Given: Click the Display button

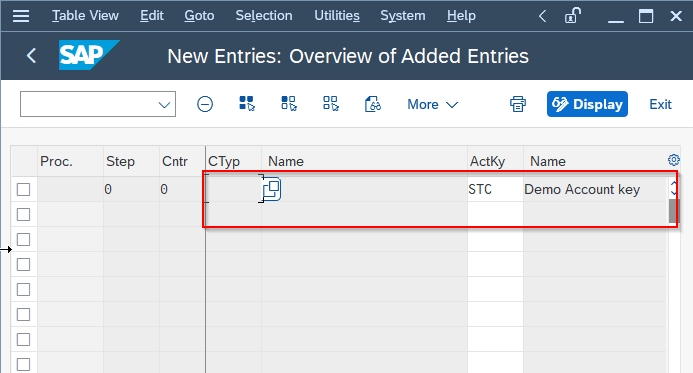Looking at the screenshot, I should [x=587, y=104].
